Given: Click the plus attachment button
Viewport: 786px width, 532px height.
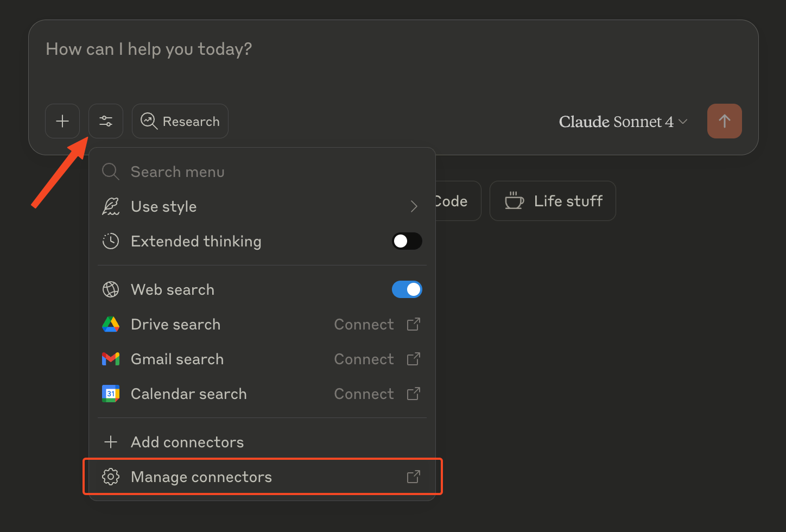Looking at the screenshot, I should pyautogui.click(x=62, y=121).
